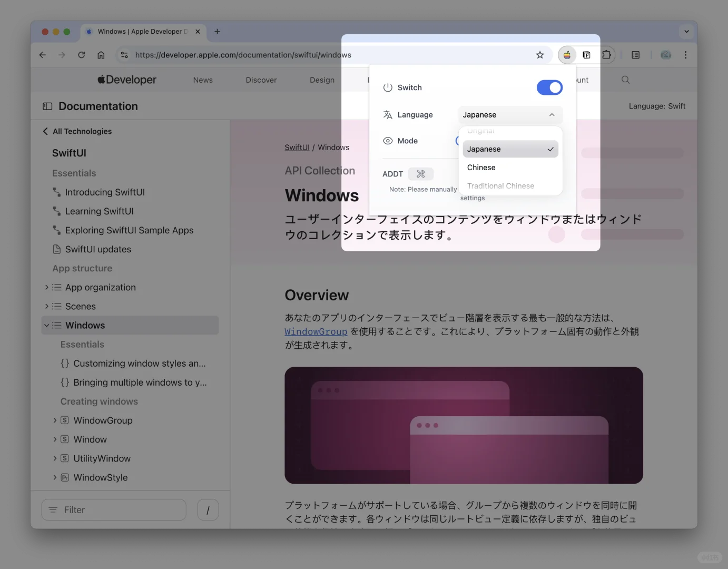Screen dimensions: 728x569
Task: Select the UtilityWindow sidebar entry
Action: point(102,458)
